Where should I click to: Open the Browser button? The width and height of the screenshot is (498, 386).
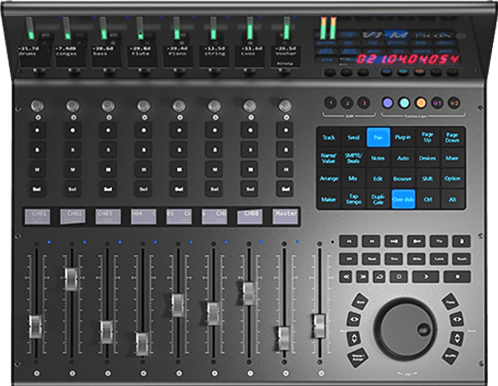(403, 179)
